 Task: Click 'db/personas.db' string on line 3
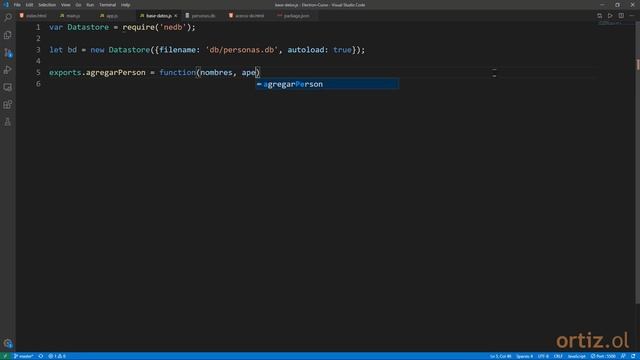click(241, 50)
